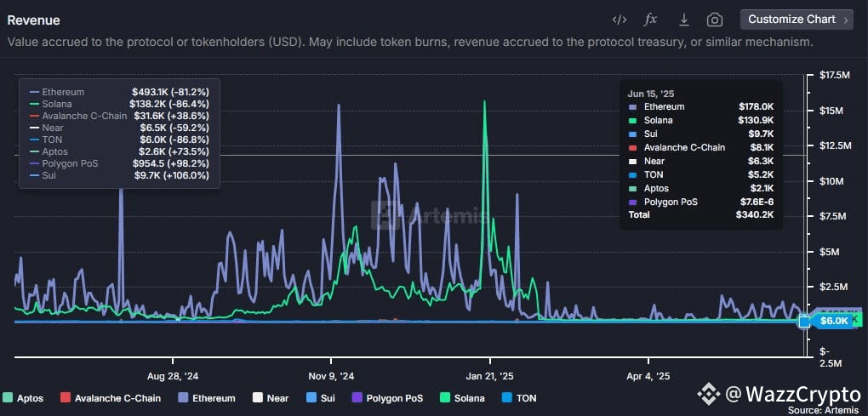Toggle Near series in bottom legend
868x416 pixels.
[270, 398]
